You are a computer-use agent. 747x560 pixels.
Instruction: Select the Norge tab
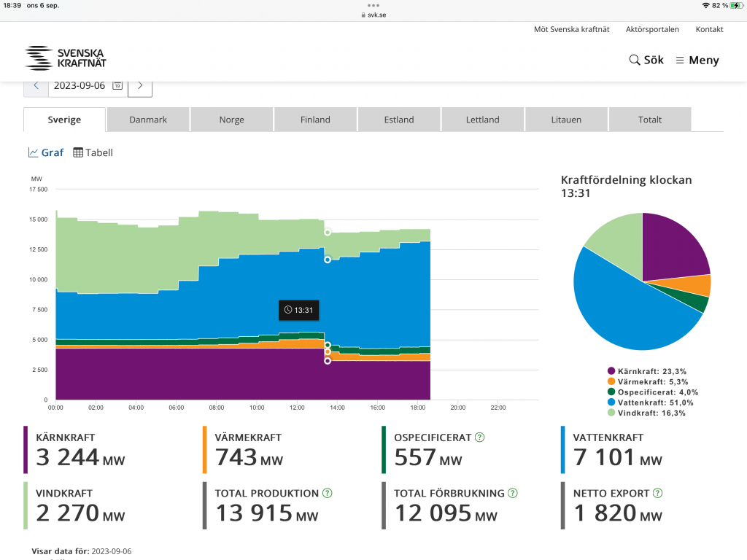coord(231,120)
